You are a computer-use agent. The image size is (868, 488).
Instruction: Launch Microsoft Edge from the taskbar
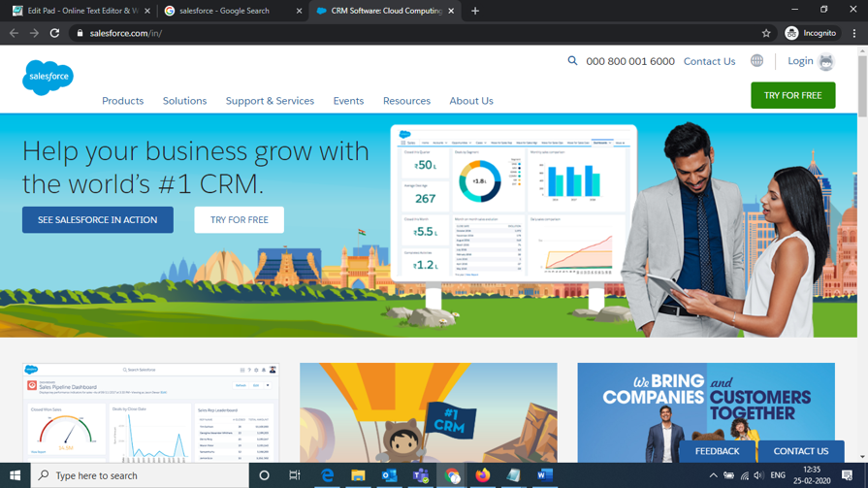(x=327, y=475)
